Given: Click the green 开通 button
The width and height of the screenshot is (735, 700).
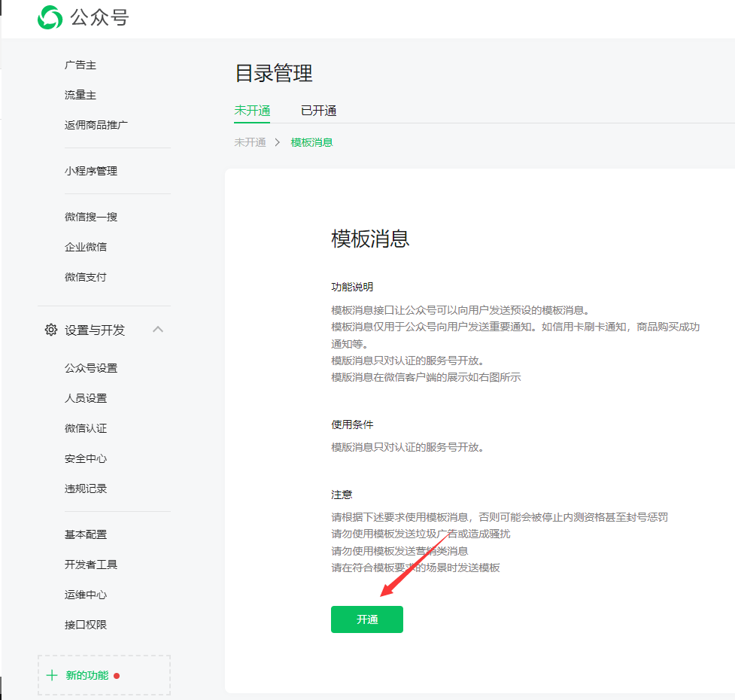Looking at the screenshot, I should [x=367, y=619].
